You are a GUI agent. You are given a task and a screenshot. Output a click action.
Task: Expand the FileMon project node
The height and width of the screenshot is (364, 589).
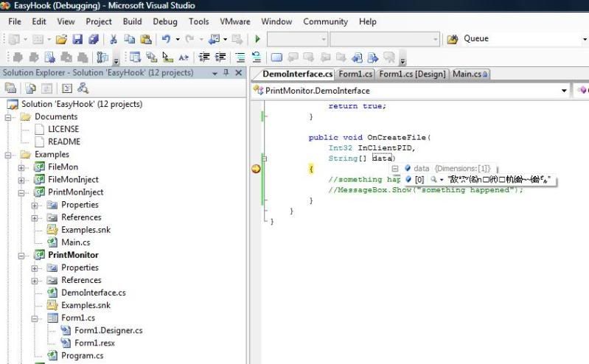click(x=21, y=167)
